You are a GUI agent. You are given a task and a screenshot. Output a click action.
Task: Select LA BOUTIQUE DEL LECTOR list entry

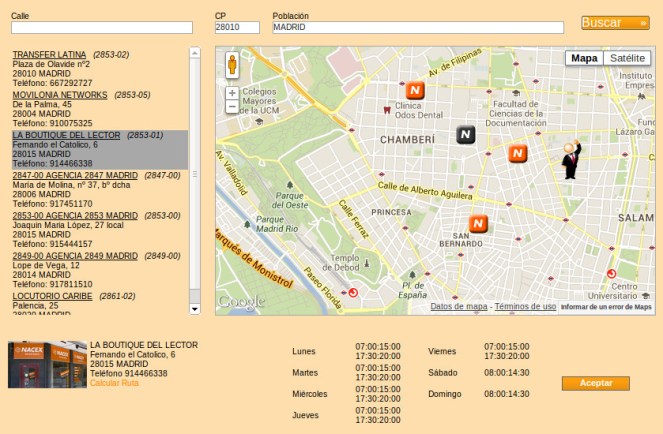point(66,135)
